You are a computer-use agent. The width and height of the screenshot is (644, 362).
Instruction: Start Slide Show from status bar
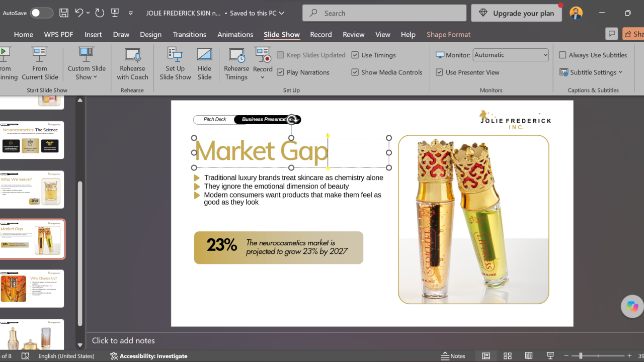(x=550, y=356)
